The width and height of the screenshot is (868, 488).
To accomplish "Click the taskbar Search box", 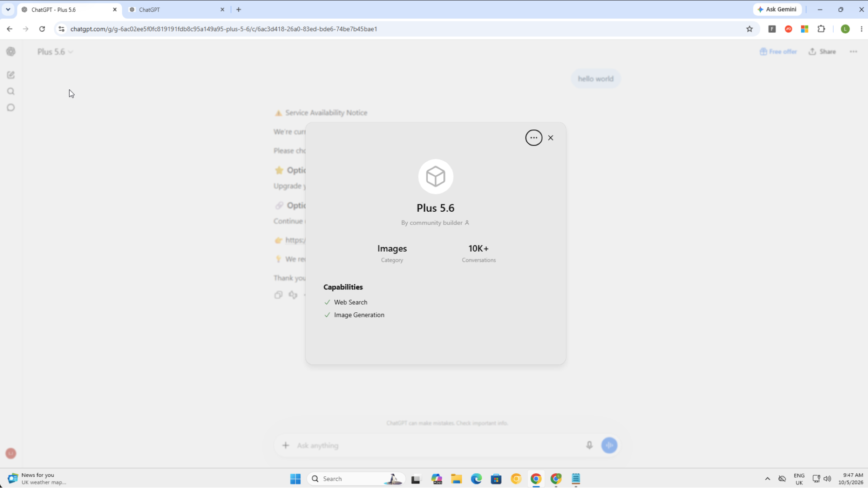I will click(356, 479).
